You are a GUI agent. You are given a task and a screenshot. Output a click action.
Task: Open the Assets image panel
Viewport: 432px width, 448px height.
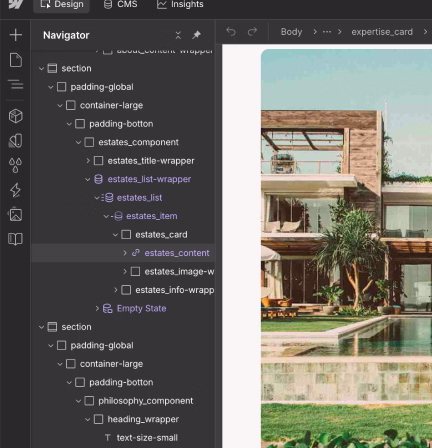coord(16,214)
